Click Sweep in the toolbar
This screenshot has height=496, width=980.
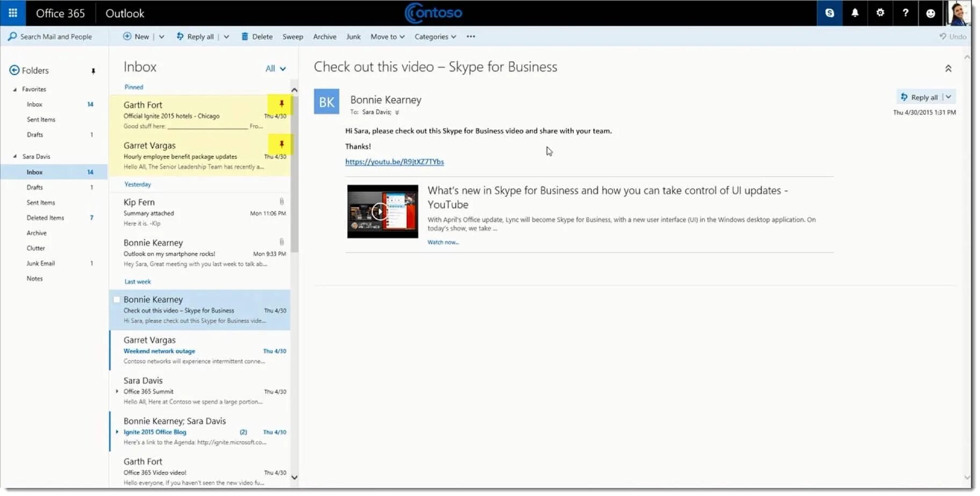293,37
